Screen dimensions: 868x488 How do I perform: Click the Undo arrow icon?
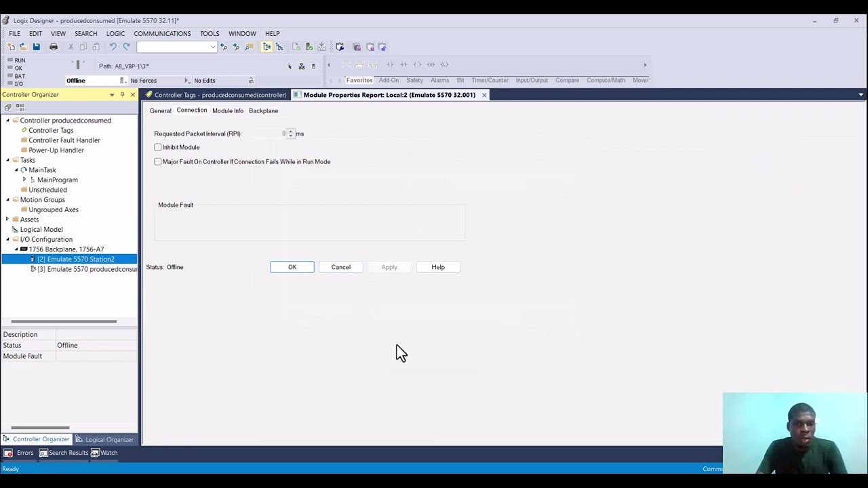tap(113, 47)
